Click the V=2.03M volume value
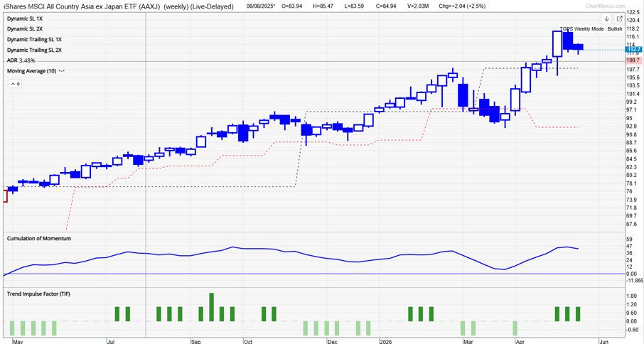Image resolution: width=644 pixels, height=344 pixels. [417, 6]
